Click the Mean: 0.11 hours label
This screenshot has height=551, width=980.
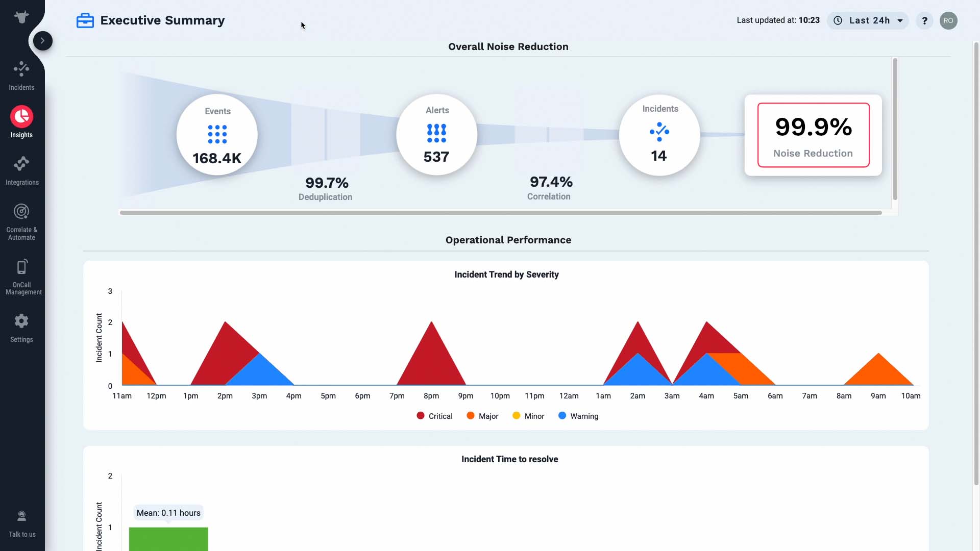(168, 513)
